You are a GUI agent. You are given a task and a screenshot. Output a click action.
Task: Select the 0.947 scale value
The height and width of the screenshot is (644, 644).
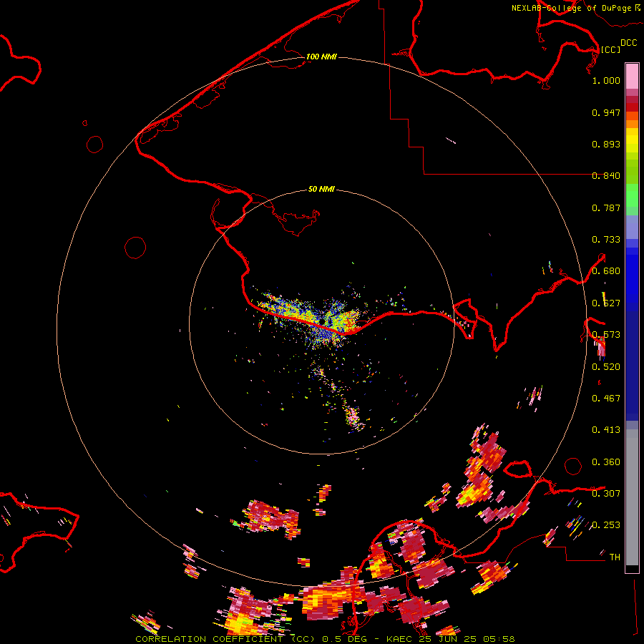[606, 112]
